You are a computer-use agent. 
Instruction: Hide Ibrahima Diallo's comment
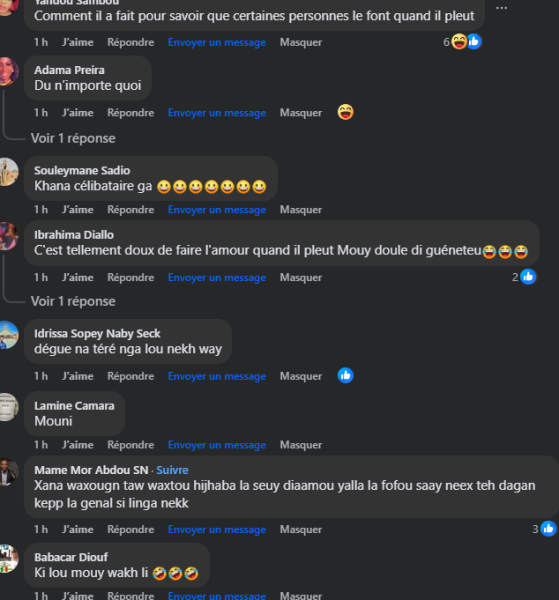point(301,277)
